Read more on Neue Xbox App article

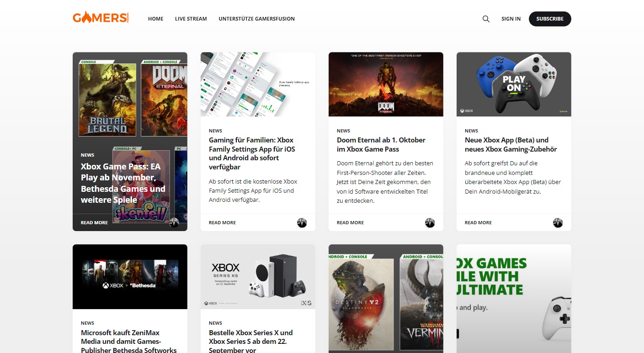pyautogui.click(x=478, y=223)
